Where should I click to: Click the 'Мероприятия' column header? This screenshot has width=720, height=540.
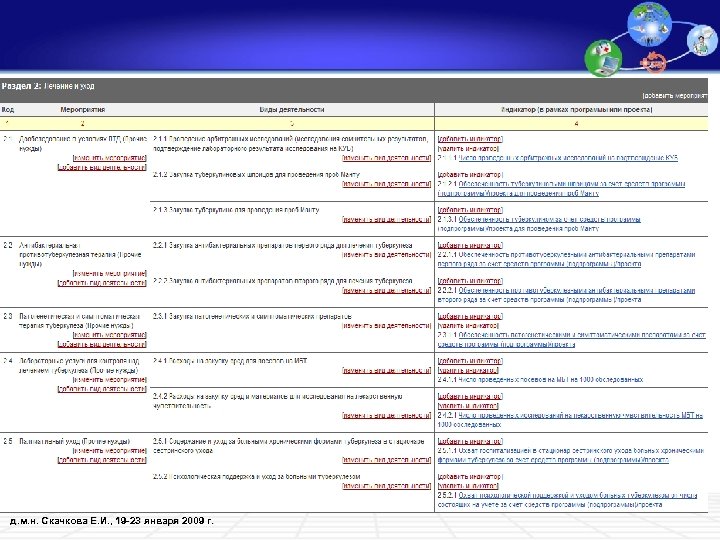[83, 110]
